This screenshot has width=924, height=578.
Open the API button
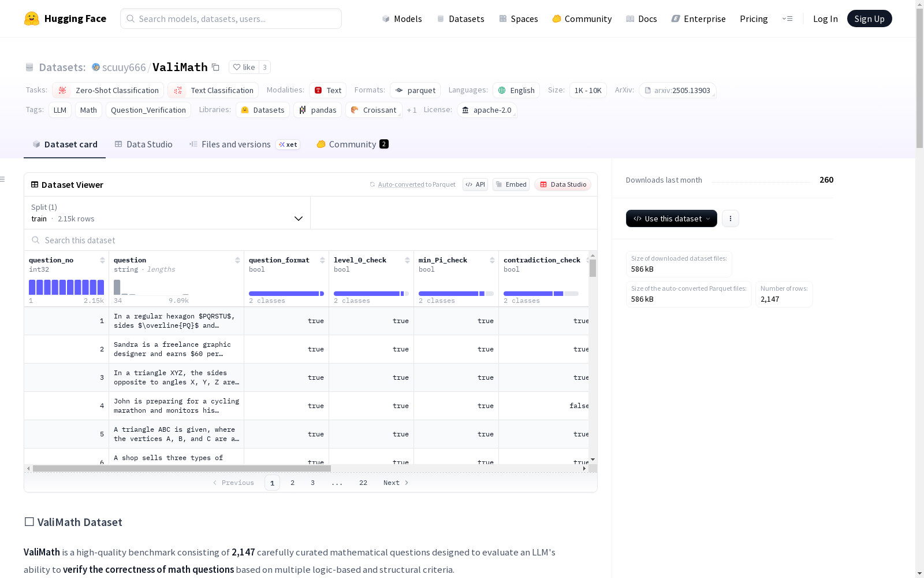[x=475, y=184]
